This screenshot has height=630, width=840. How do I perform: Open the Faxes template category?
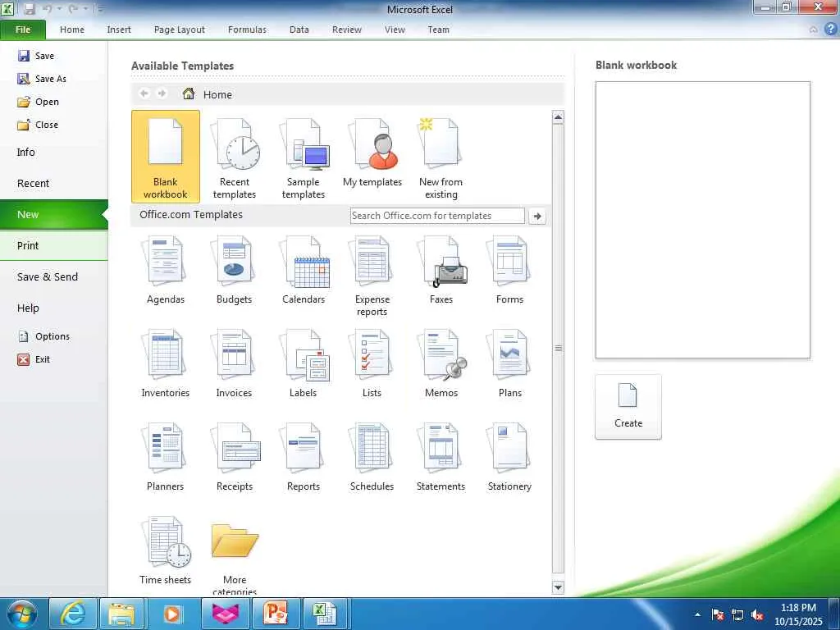441,270
